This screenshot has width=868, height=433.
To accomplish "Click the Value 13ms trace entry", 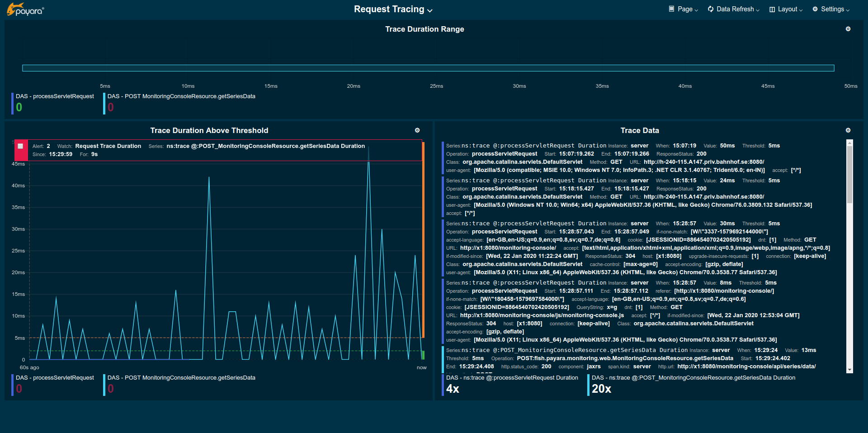I will click(x=809, y=350).
